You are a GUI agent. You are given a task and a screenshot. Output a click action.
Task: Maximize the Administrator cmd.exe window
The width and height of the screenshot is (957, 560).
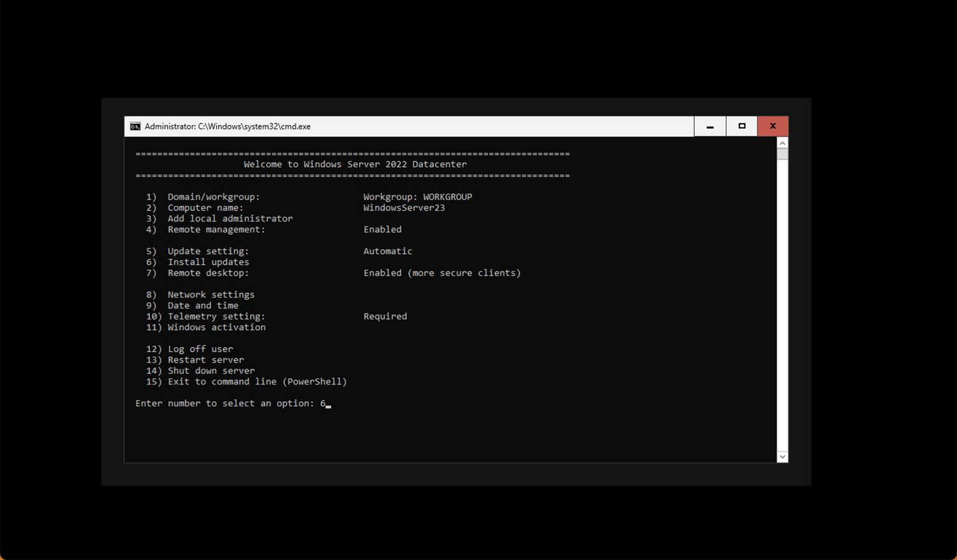click(742, 126)
